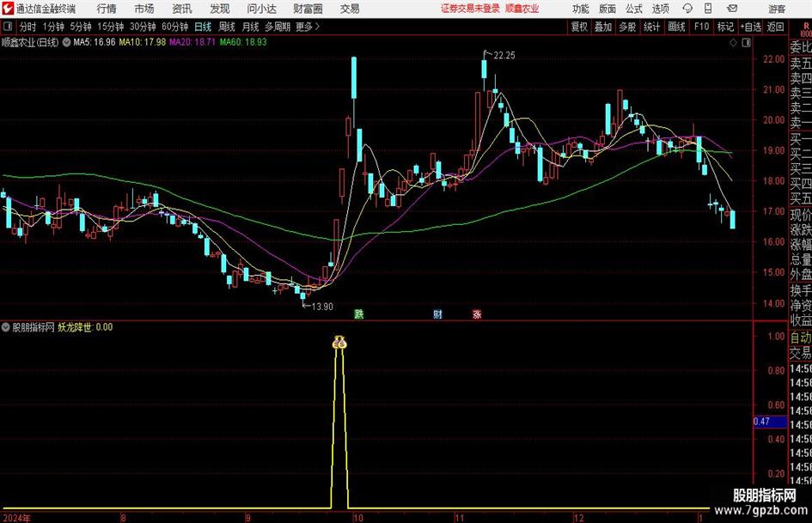
Task: Click the 自动 label in right panel
Action: [x=801, y=338]
